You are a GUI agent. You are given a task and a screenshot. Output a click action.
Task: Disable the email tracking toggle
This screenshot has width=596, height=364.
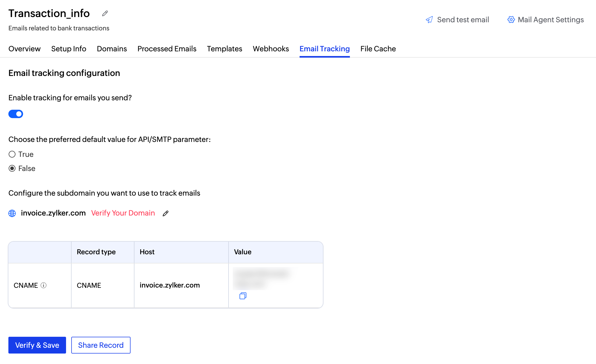click(16, 114)
